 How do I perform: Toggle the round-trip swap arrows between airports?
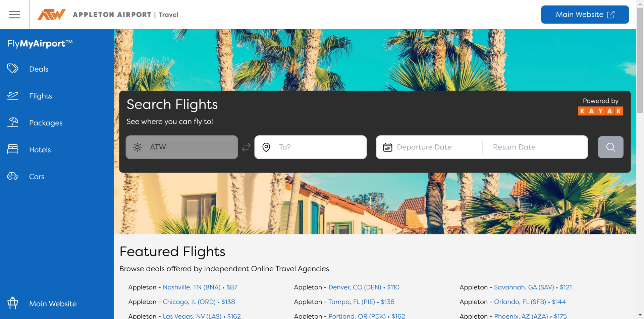(x=246, y=147)
